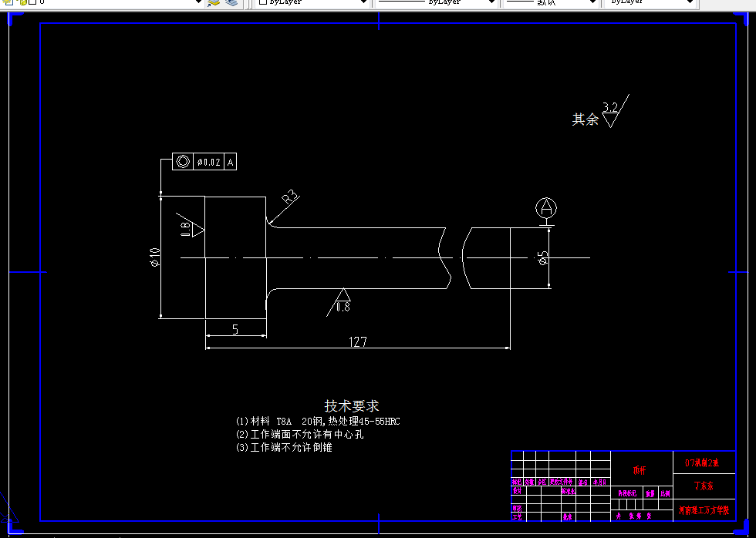Select the 年月日 cell in title block
Screen dimensions: 756x538
click(x=599, y=482)
